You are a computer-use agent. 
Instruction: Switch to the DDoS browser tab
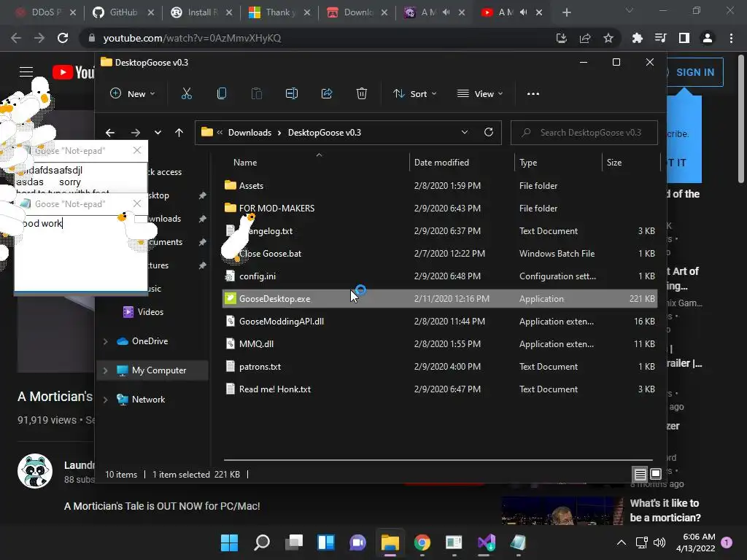[46, 12]
